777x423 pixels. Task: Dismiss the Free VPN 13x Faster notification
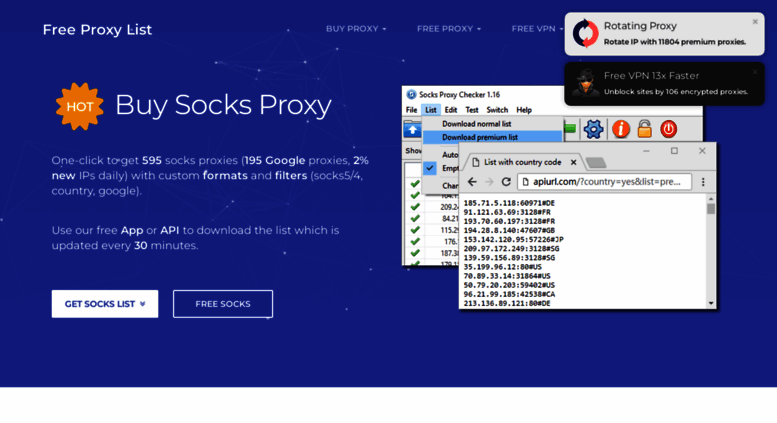[x=755, y=72]
